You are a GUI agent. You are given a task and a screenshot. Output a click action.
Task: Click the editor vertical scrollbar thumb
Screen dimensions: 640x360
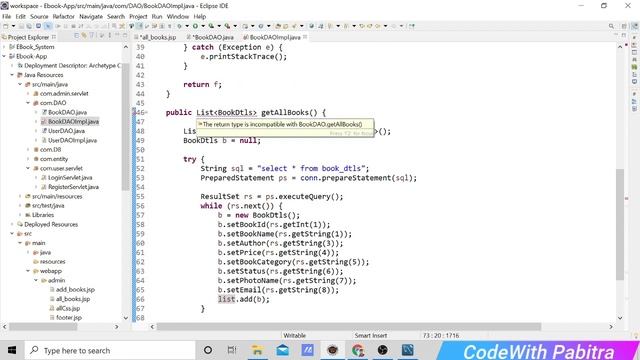click(620, 224)
